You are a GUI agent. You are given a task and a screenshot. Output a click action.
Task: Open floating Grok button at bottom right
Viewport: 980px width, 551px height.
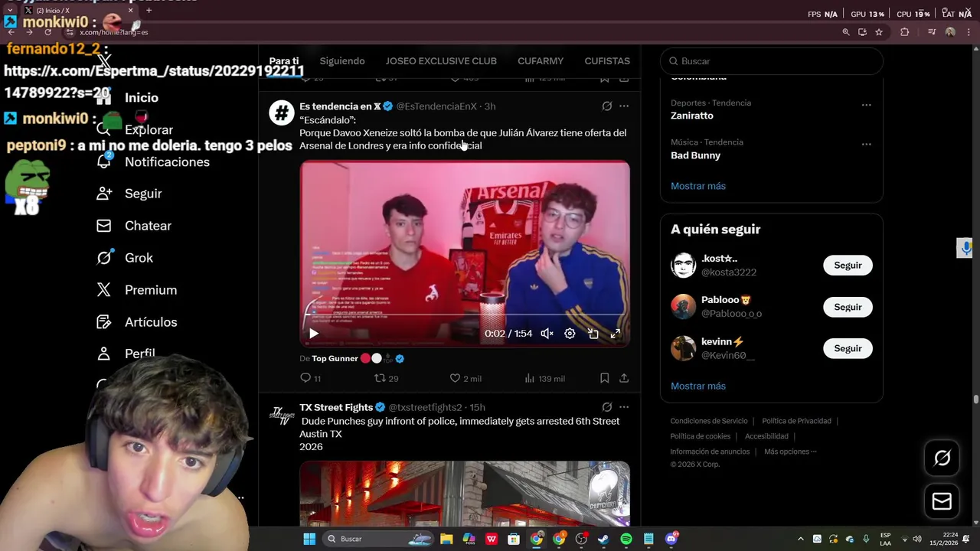point(942,458)
